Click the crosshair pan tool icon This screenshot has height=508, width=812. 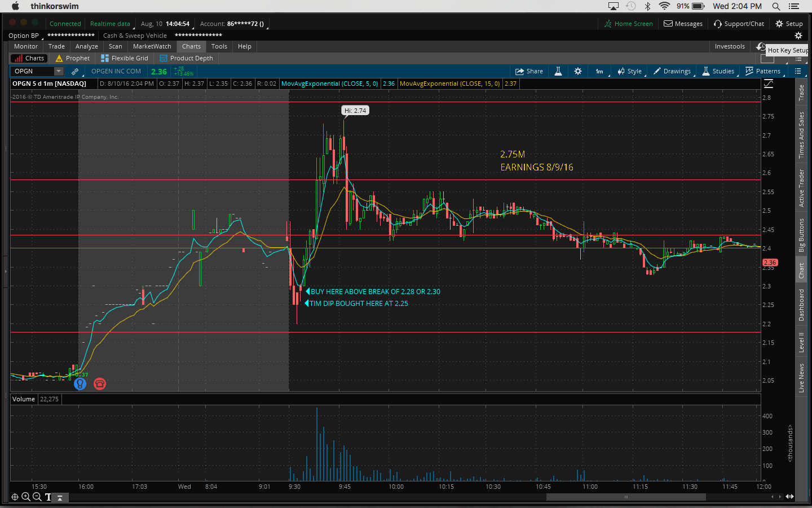click(x=15, y=497)
